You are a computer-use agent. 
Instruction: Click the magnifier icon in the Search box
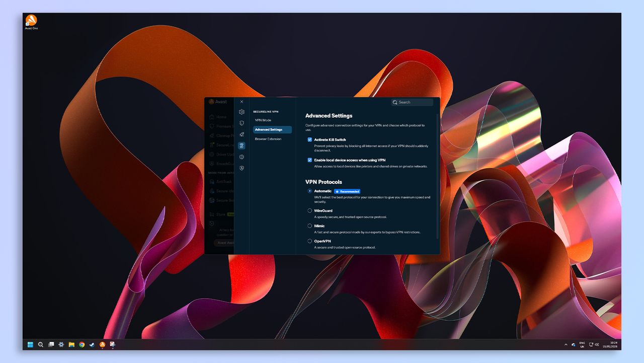coord(395,102)
